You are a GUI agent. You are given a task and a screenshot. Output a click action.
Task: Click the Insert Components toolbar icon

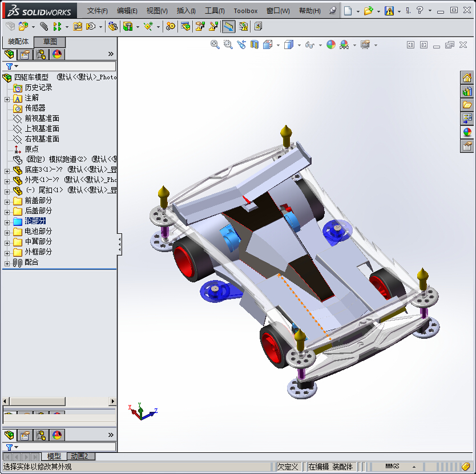(x=23, y=26)
